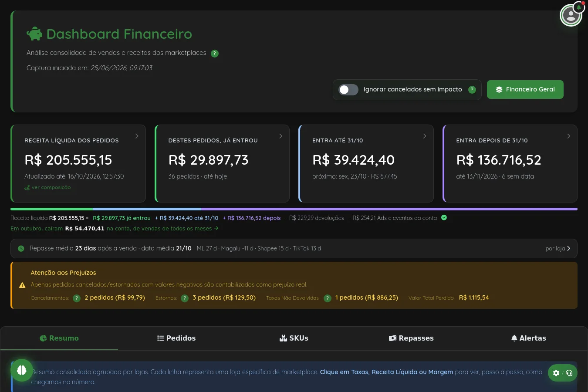
Task: Open the help icon beside Estornos
Action: coord(185,298)
